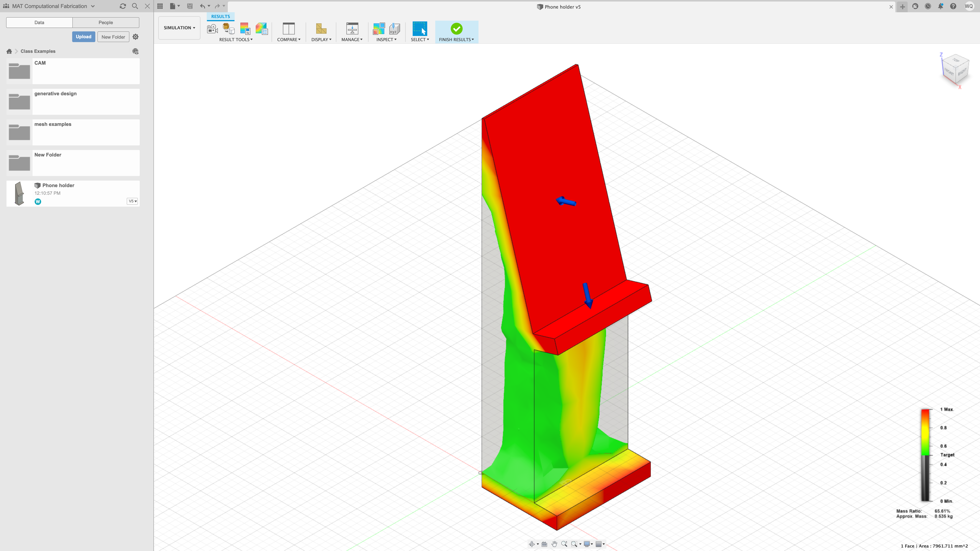Click the Redo arrow
This screenshot has height=551, width=980.
(217, 6)
